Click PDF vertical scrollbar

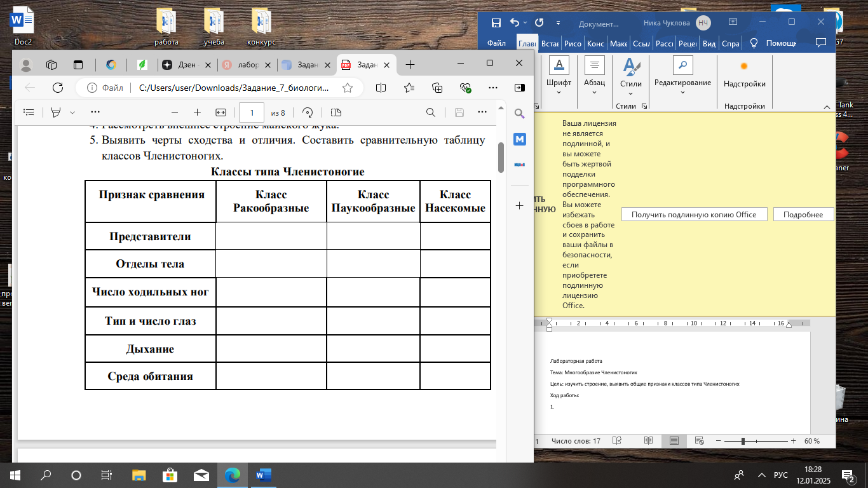coord(501,157)
